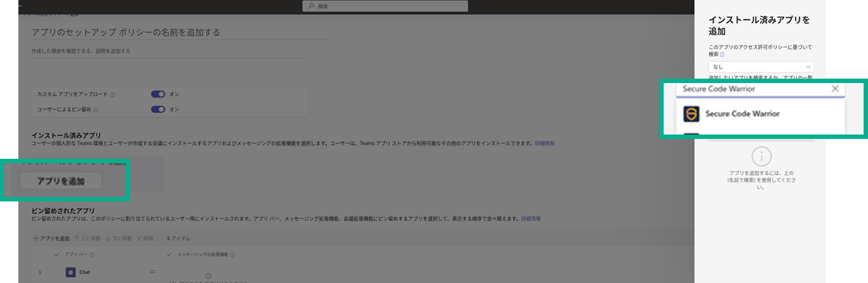868x283 pixels.
Task: Click +アプリを追加 in pinned apps toolbar
Action: tap(51, 239)
